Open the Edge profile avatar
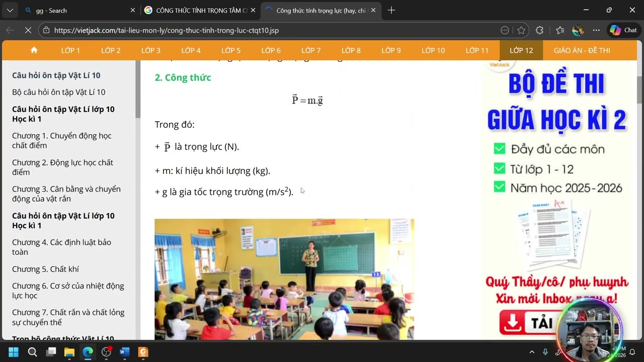644x362 pixels. [578, 30]
